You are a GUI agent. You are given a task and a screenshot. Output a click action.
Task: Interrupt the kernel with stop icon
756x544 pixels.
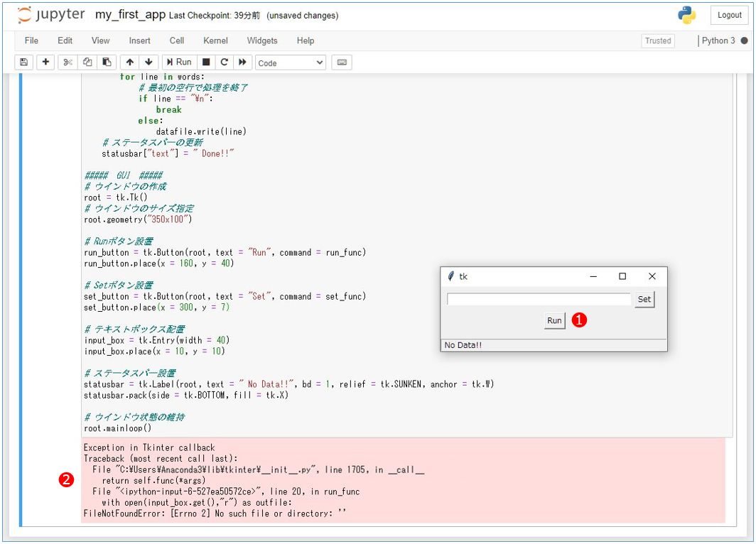click(206, 62)
